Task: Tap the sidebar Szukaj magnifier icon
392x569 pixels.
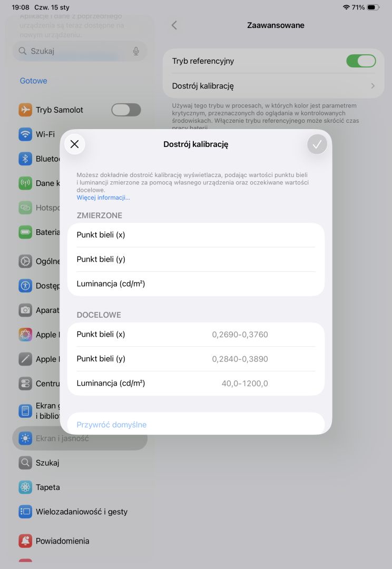Action: [x=25, y=463]
